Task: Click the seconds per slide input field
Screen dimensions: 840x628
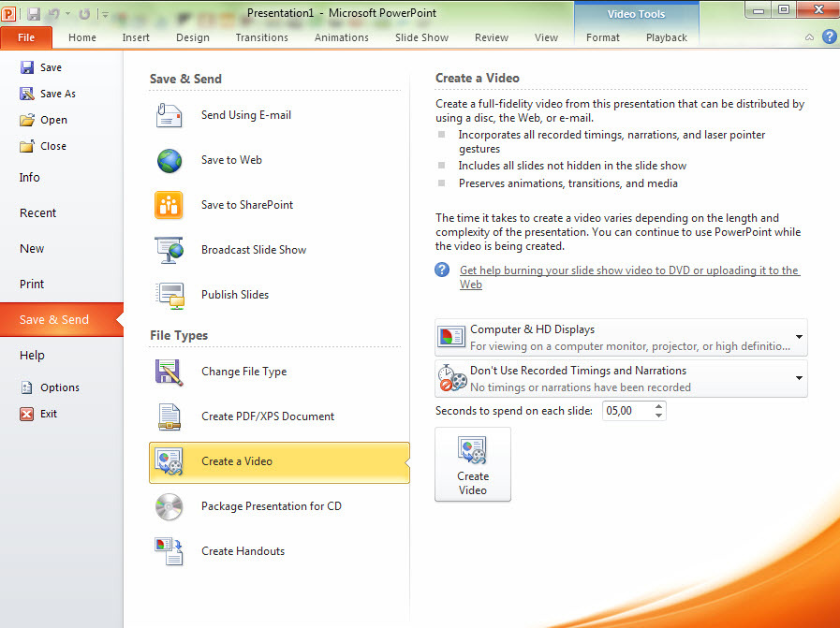Action: tap(627, 411)
